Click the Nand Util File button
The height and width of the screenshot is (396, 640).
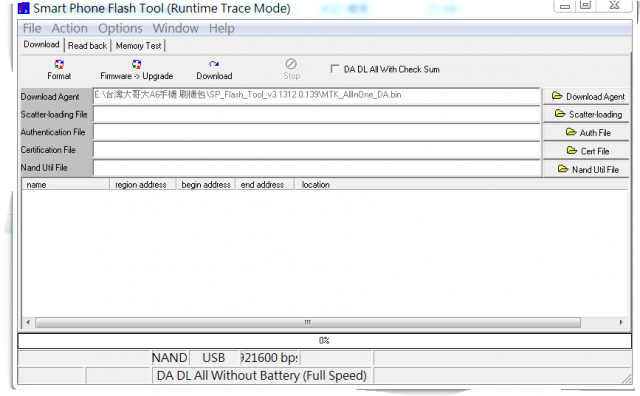coord(586,169)
